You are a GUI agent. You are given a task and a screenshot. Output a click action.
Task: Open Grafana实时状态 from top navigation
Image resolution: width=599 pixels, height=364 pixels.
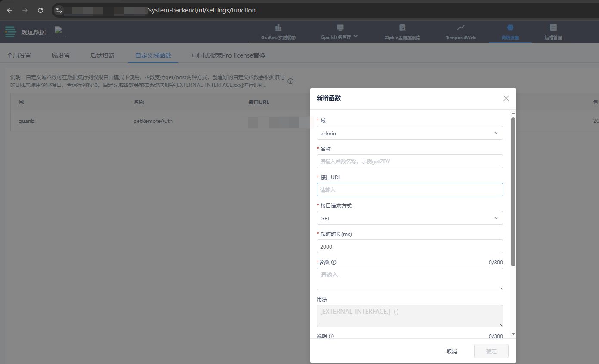tap(278, 33)
